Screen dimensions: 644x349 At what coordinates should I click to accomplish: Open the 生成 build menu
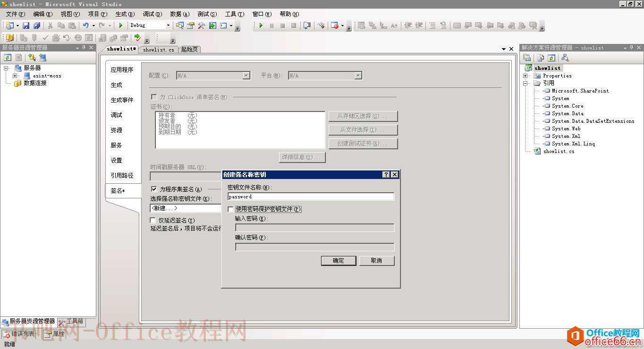tap(125, 14)
